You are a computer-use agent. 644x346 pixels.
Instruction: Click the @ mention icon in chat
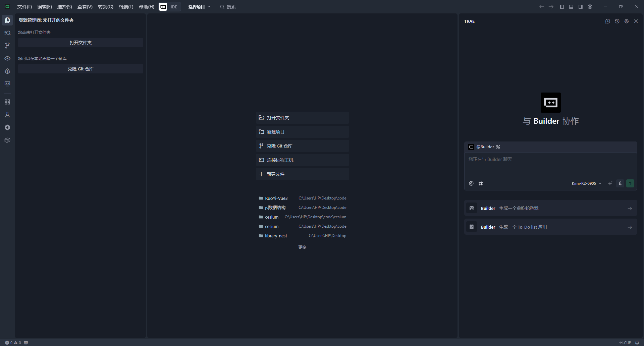pos(471,183)
